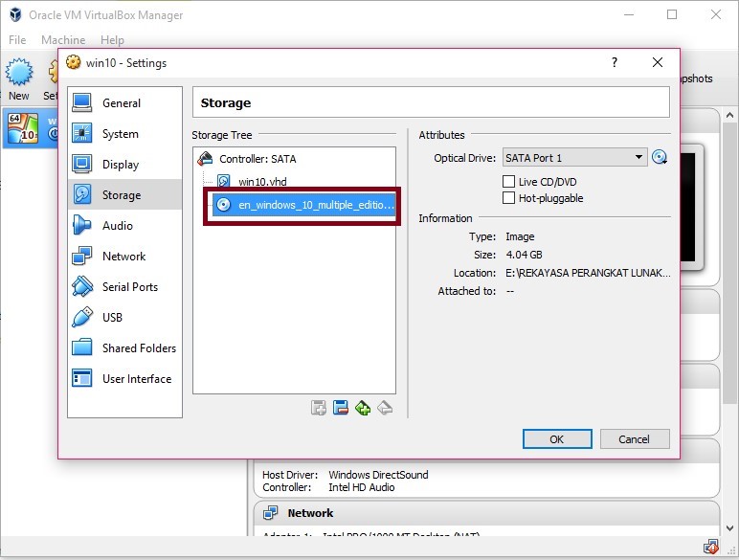Enable the Live CD/DVD checkbox
Viewport: 739px width, 560px height.
pos(508,182)
